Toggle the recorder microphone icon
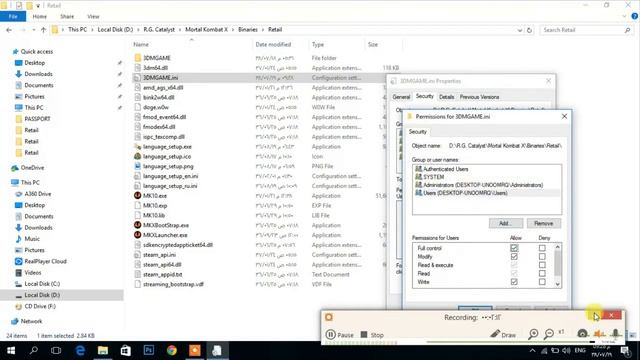This screenshot has width=640, height=360. [x=615, y=334]
